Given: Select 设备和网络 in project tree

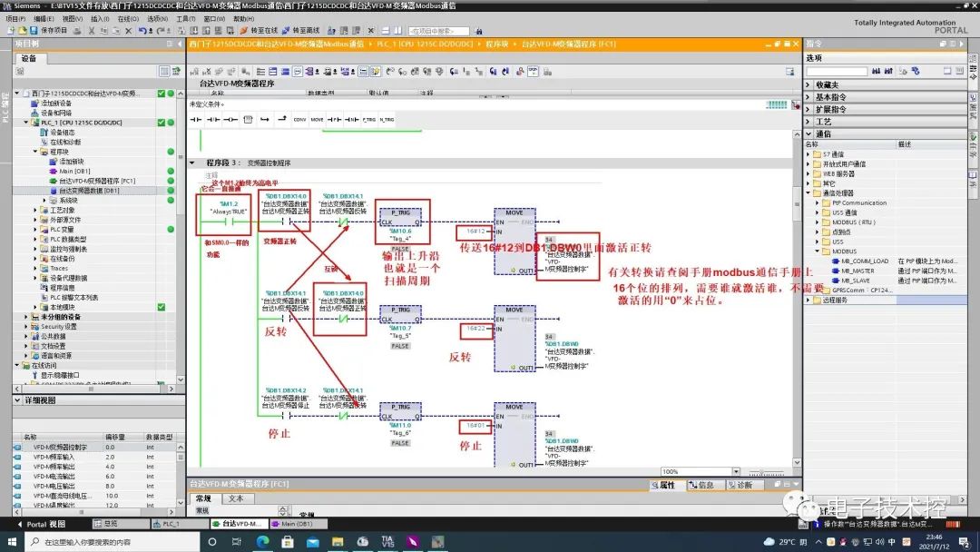Looking at the screenshot, I should coord(56,113).
